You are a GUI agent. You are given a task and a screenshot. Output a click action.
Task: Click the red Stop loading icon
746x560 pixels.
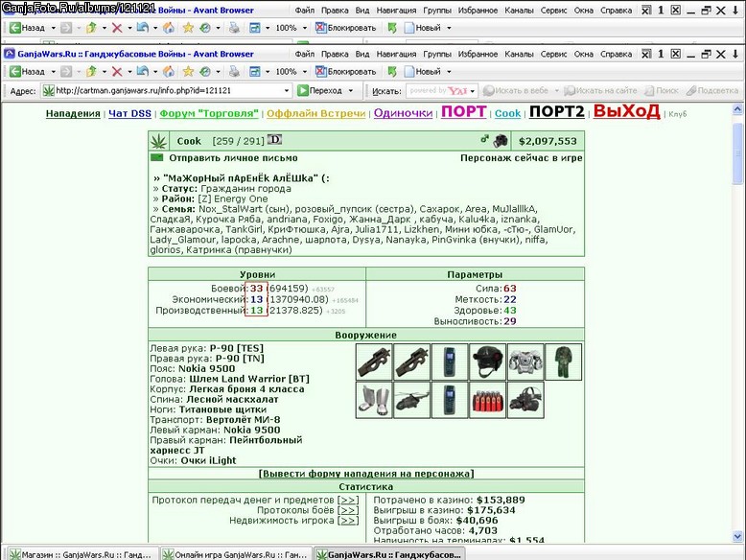pos(117,71)
